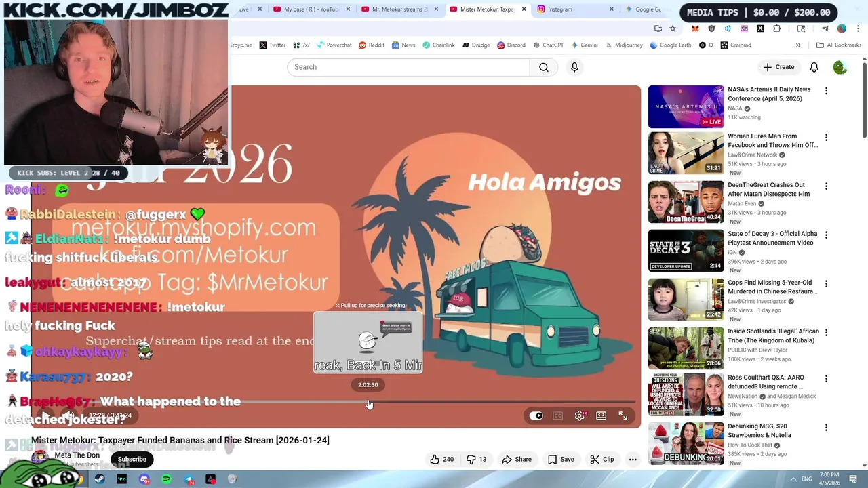Toggle theater mode in the player
Image resolution: width=868 pixels, height=488 pixels.
[601, 415]
